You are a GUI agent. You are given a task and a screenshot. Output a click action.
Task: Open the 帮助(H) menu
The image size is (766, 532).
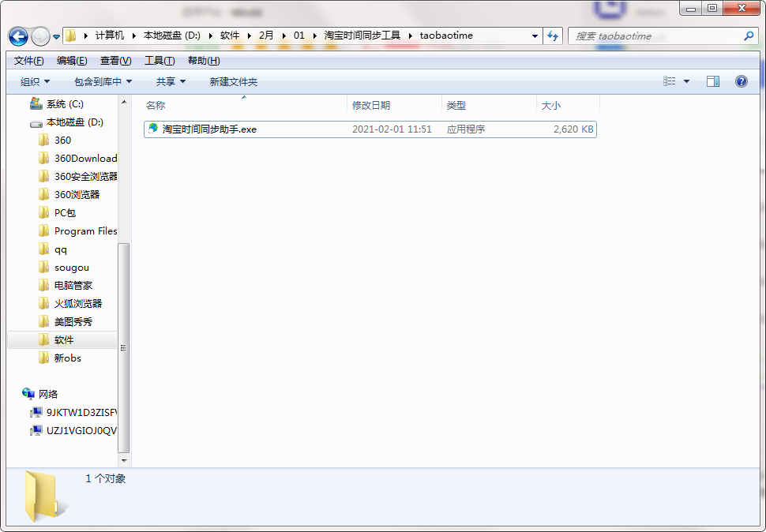(x=204, y=61)
